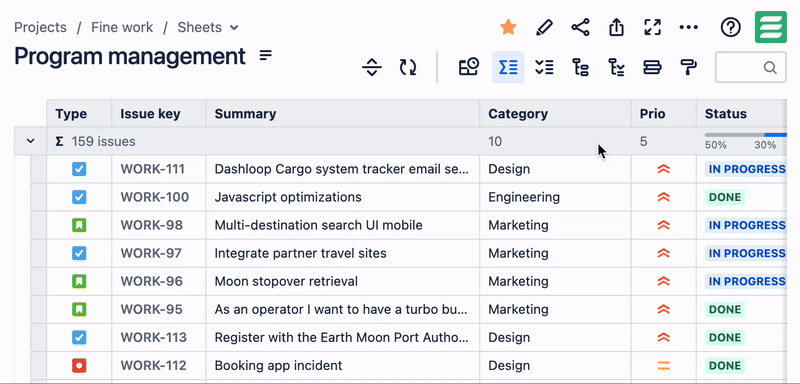Click the export upload icon
The image size is (800, 384).
(617, 27)
